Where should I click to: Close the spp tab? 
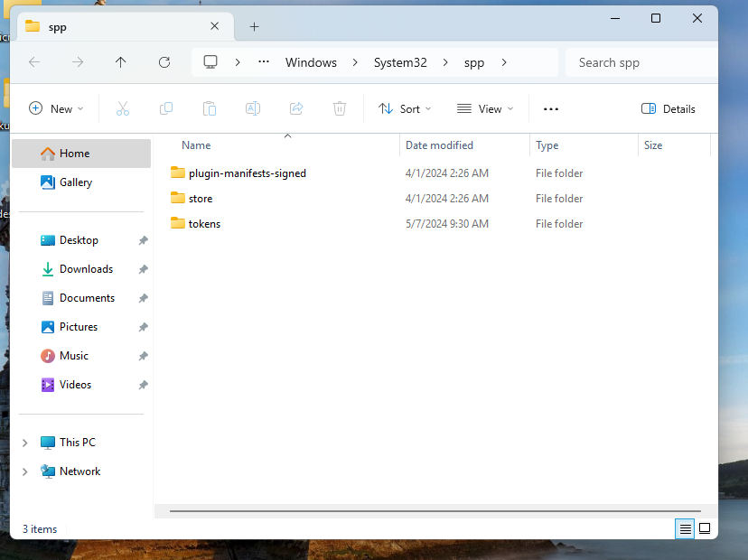[215, 26]
